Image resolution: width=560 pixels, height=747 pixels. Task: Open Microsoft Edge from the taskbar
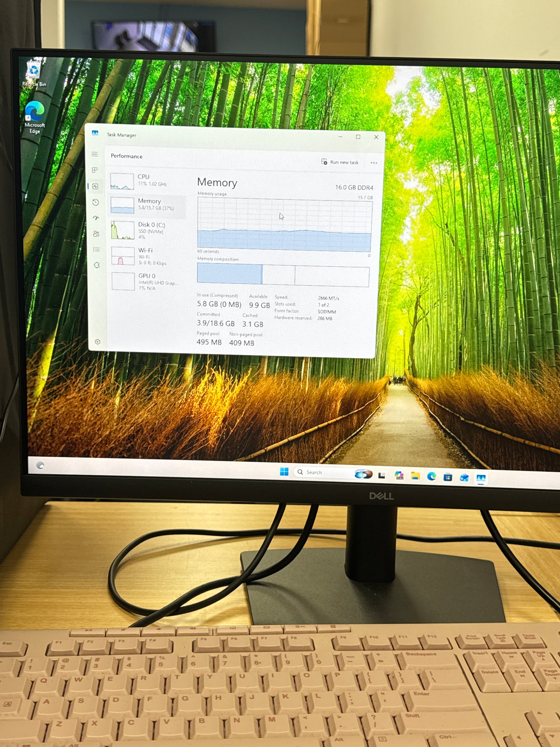pyautogui.click(x=431, y=476)
